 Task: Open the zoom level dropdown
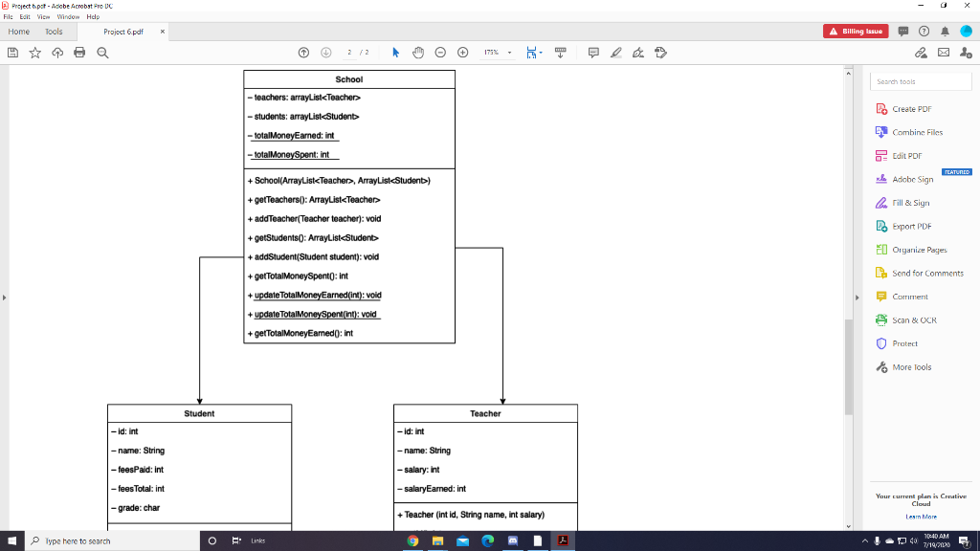[509, 53]
